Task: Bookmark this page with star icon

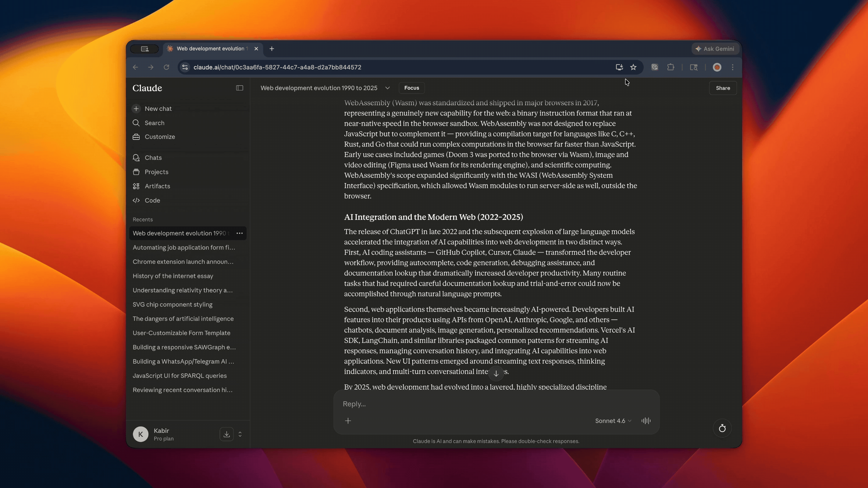Action: [633, 67]
